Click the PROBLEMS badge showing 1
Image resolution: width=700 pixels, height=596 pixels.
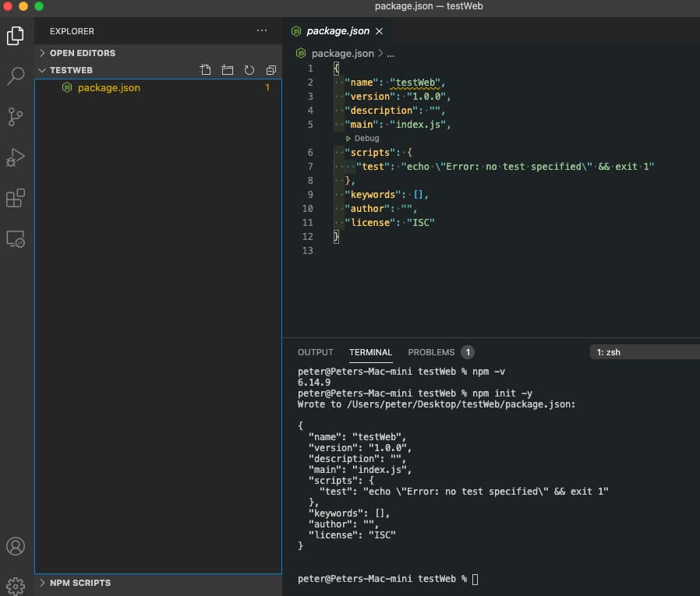[x=468, y=352]
